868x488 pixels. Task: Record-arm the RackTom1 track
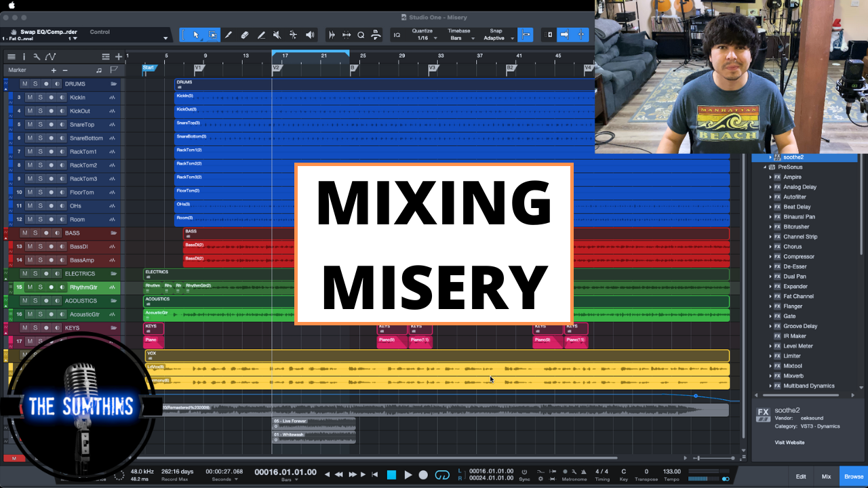50,152
